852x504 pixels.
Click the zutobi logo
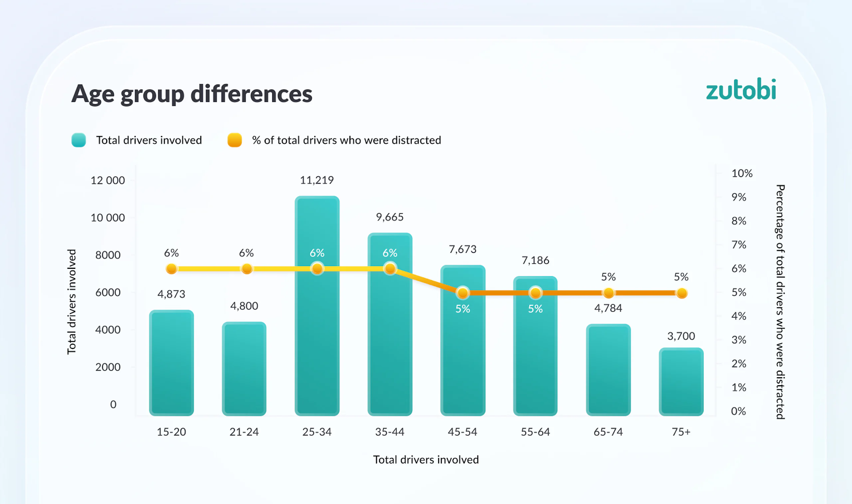741,89
